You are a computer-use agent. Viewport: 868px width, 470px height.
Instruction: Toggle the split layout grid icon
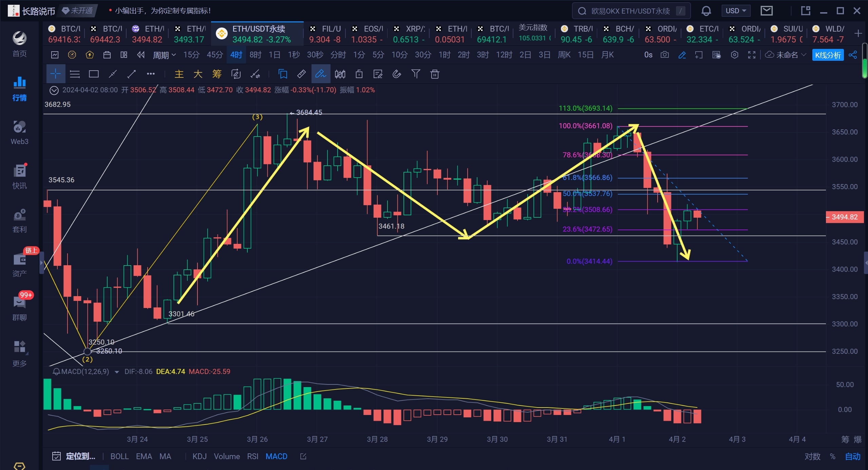(124, 55)
